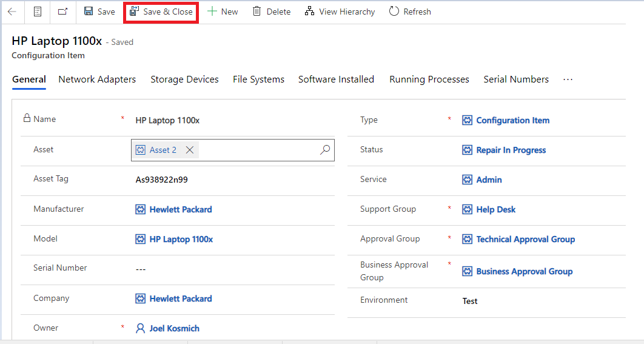The width and height of the screenshot is (644, 344).
Task: Open HP Laptop 1100x Model link
Action: pyautogui.click(x=181, y=239)
